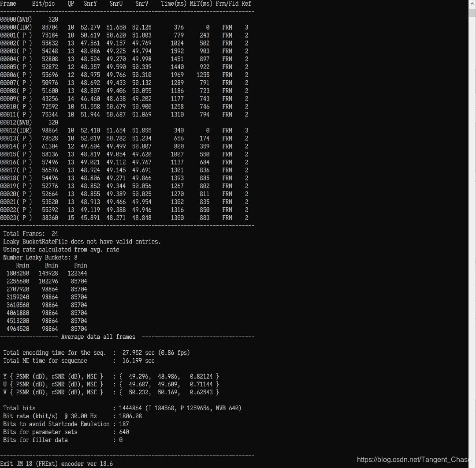Viewport: 476px width, 468px height.
Task: Click 'Number Leaky Buckets: 8' line
Action: click(40, 258)
